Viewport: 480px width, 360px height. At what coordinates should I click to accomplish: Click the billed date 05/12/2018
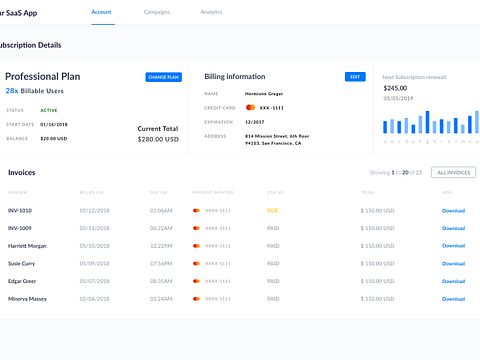tap(94, 211)
